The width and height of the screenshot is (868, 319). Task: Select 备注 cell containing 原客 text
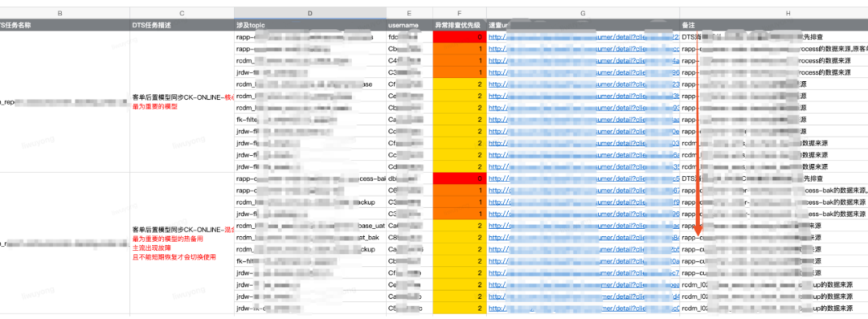coord(774,49)
